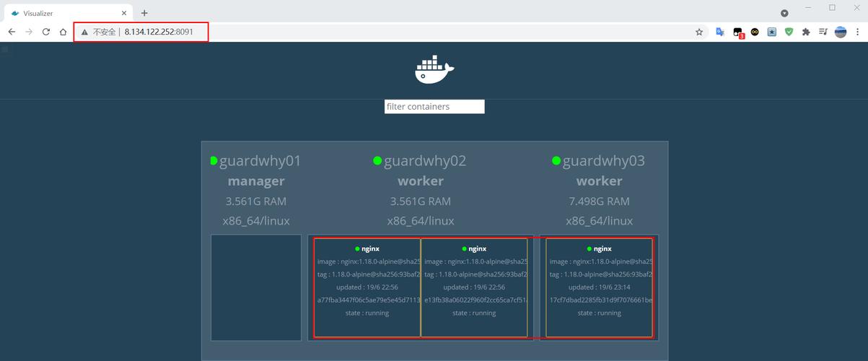
Task: Click the green status dot beside guardwhy01
Action: coord(214,161)
